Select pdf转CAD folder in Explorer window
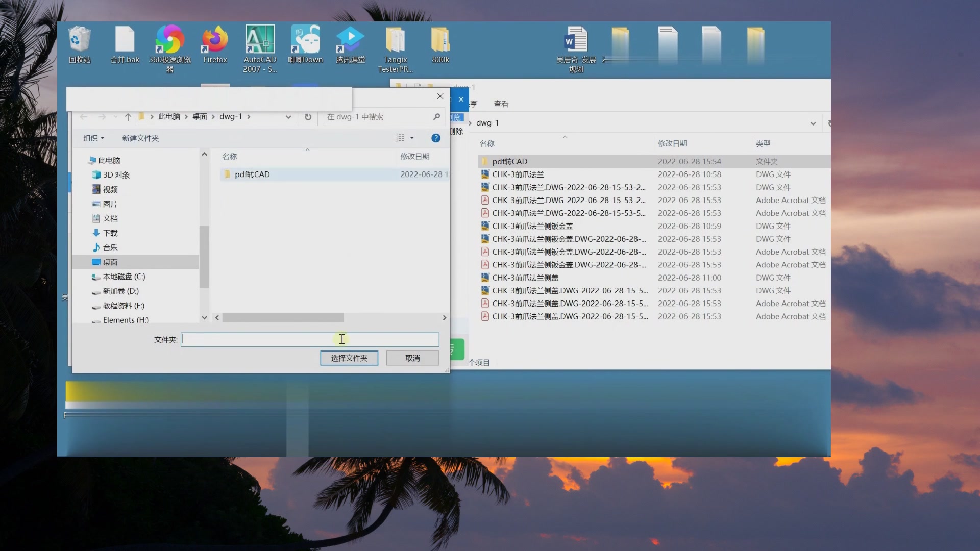The width and height of the screenshot is (980, 551). pyautogui.click(x=654, y=162)
